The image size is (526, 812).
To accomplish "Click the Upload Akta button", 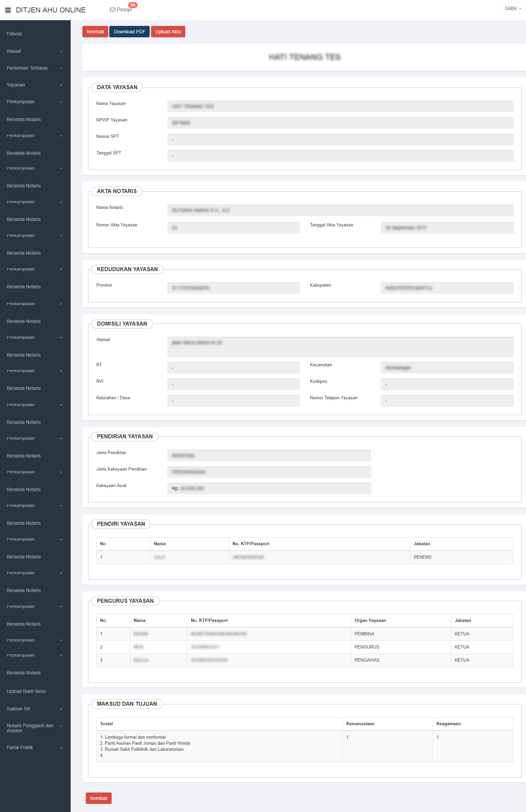I will (168, 32).
